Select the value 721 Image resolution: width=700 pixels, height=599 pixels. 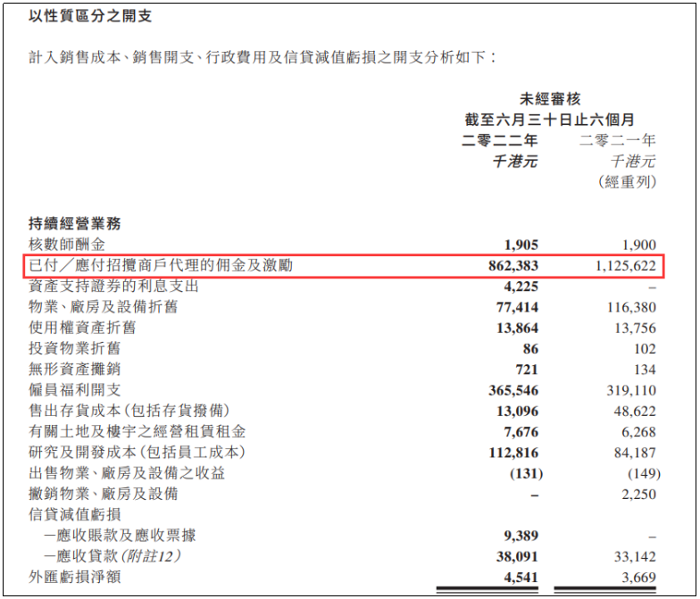[x=527, y=370]
